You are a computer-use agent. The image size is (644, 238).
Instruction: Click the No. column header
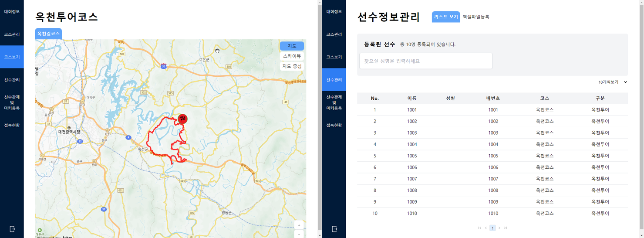coord(374,99)
